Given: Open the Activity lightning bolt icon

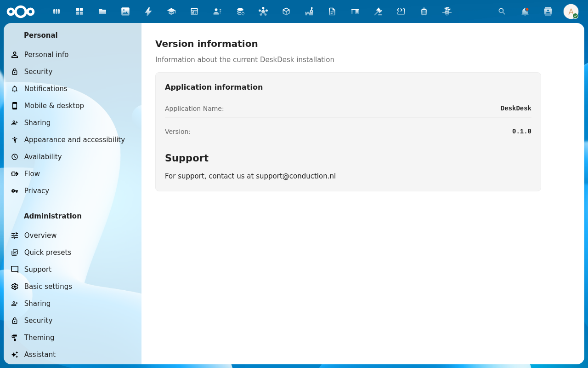Looking at the screenshot, I should (148, 11).
